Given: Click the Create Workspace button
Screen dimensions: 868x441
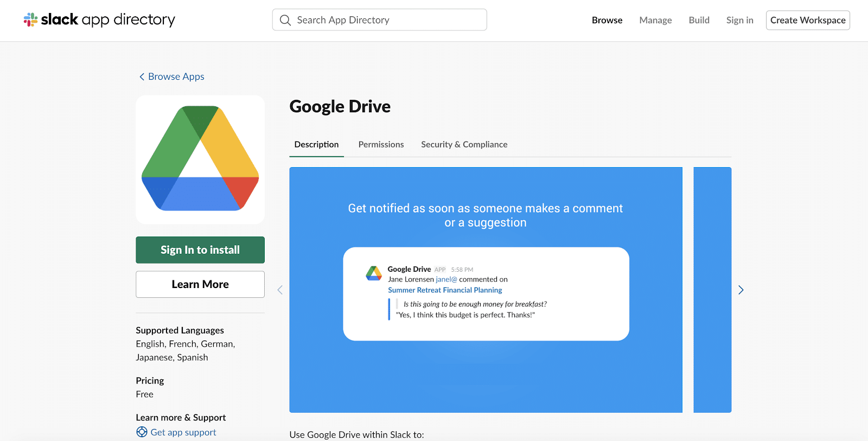Looking at the screenshot, I should [x=808, y=20].
